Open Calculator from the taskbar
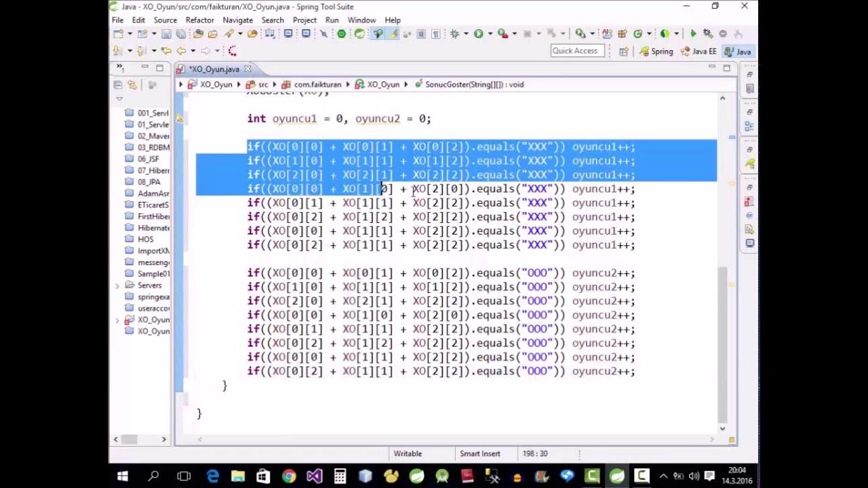868x488 pixels. [340, 476]
